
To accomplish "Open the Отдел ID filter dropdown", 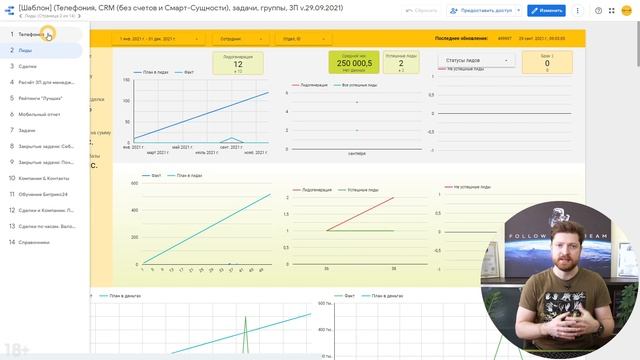I will 304,39.
